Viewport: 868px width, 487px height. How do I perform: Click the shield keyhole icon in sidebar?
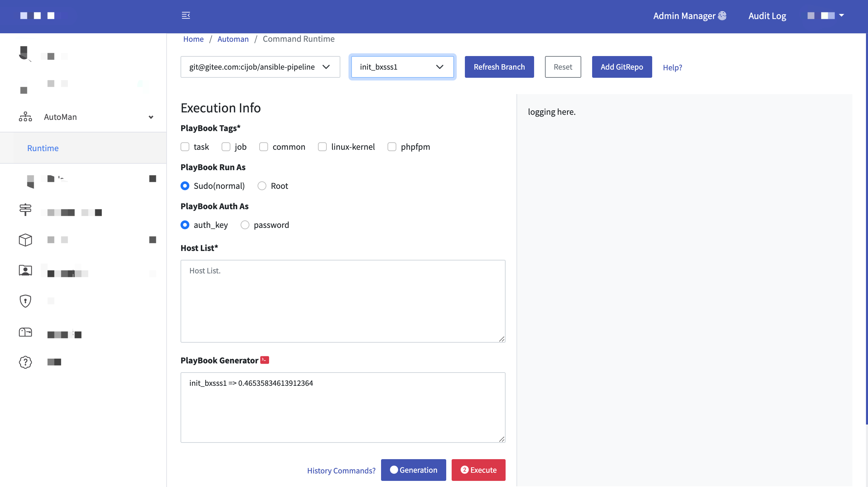[25, 301]
